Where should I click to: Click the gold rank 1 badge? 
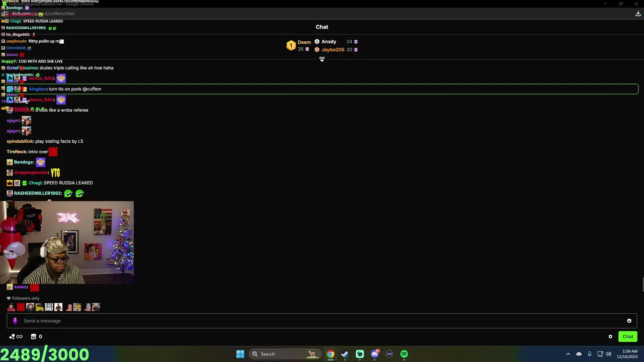[x=291, y=46]
